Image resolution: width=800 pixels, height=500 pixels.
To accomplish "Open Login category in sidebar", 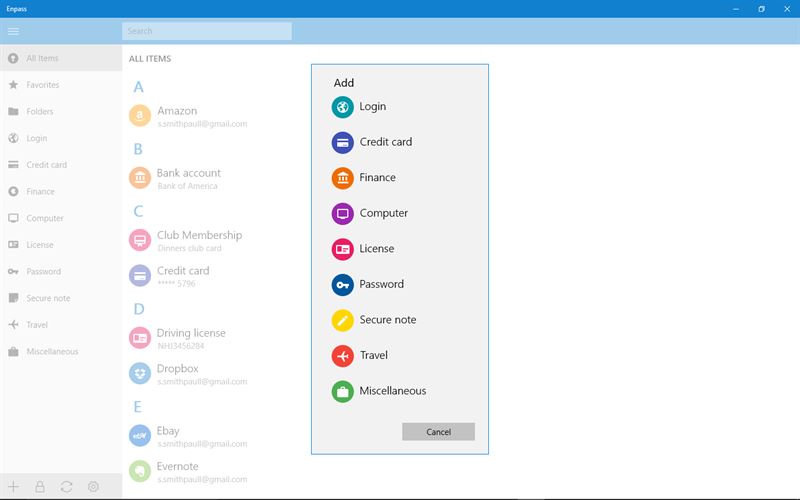I will click(x=61, y=138).
